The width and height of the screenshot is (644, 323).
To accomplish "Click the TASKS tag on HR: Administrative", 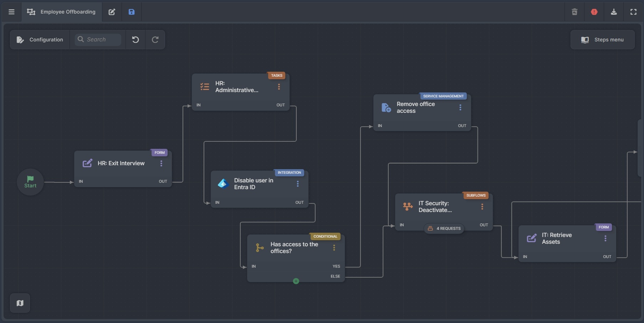I will (x=277, y=75).
